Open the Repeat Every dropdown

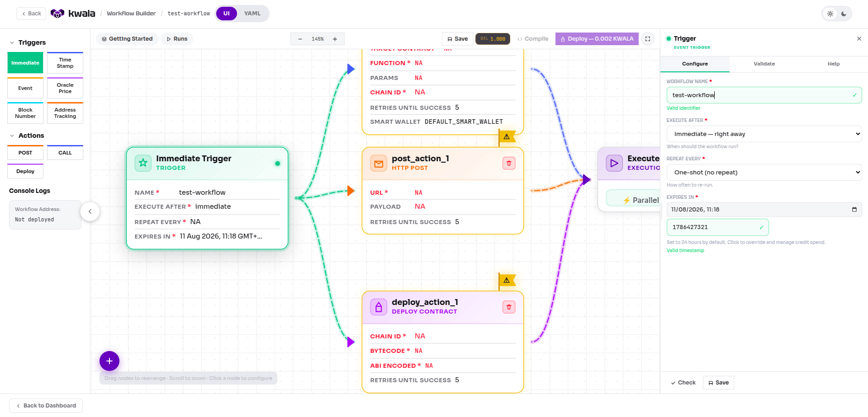coord(764,173)
